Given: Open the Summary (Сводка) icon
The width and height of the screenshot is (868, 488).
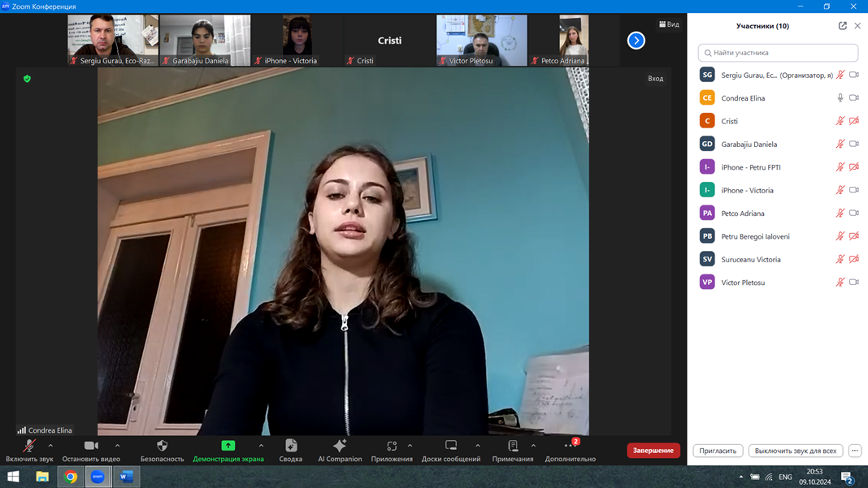Looking at the screenshot, I should click(291, 446).
